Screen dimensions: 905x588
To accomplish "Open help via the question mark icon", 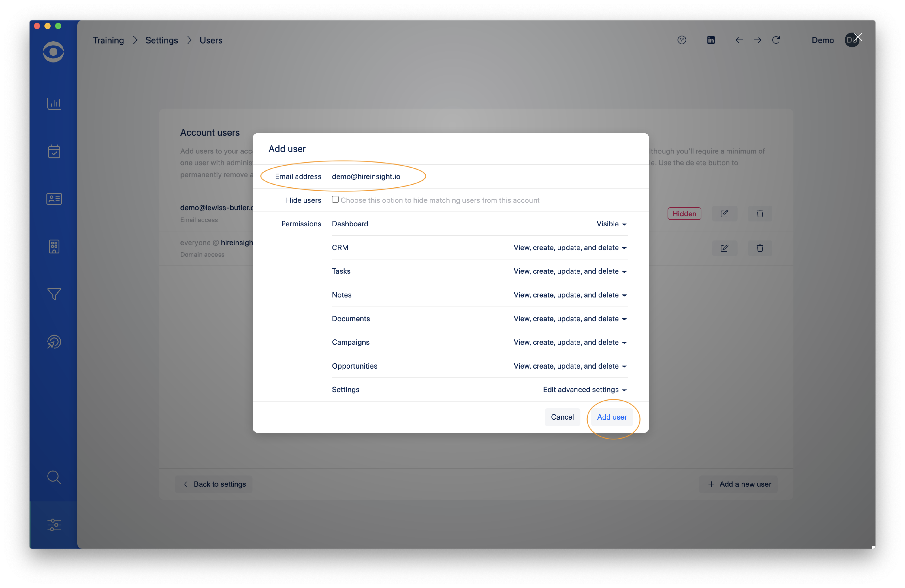I will click(681, 40).
